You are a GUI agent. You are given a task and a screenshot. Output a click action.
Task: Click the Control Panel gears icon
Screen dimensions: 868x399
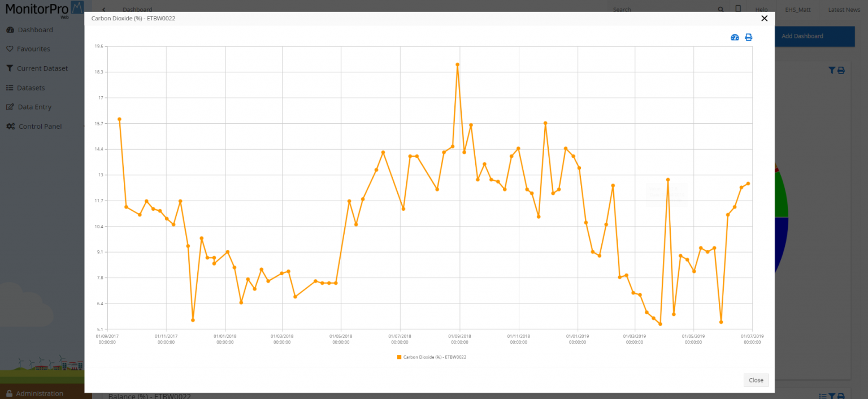(x=10, y=126)
